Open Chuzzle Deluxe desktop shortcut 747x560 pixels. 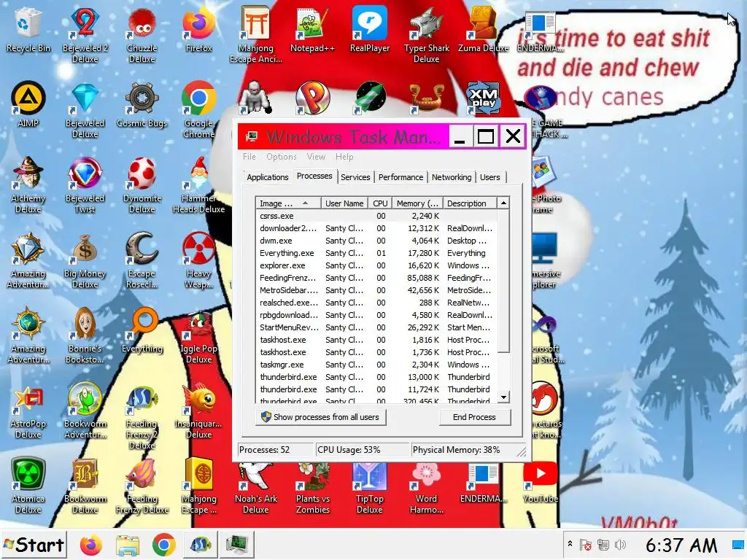(142, 34)
